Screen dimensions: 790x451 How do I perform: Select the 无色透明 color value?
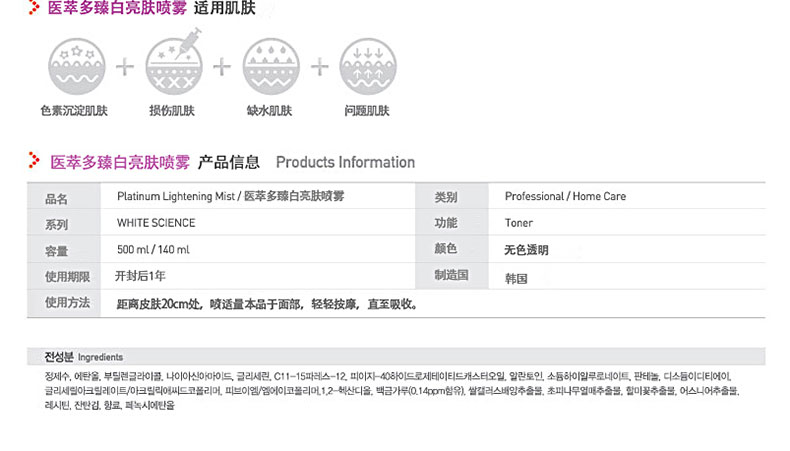point(527,250)
